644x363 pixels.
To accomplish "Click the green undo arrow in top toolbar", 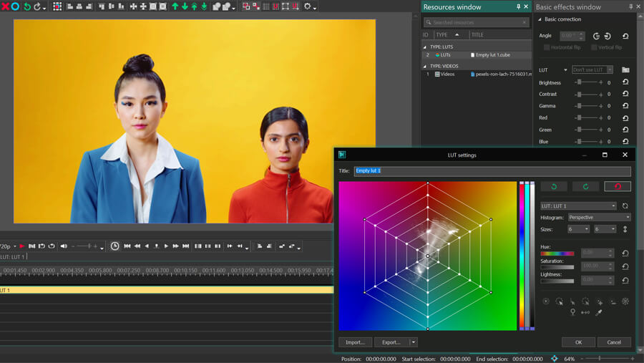I will [27, 6].
